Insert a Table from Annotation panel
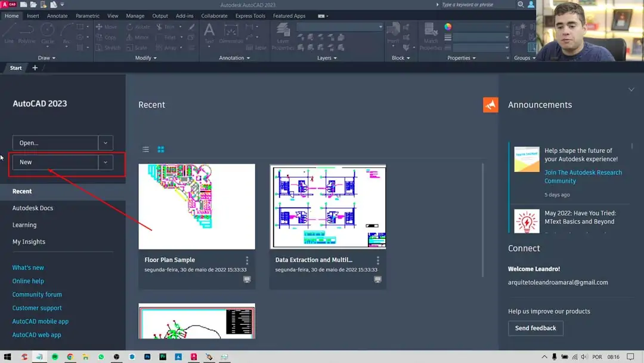The image size is (644, 363). (x=256, y=48)
